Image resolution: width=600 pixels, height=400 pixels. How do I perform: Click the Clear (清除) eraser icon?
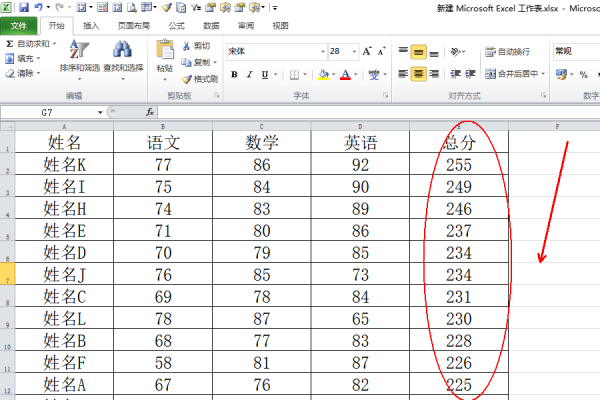[x=10, y=73]
